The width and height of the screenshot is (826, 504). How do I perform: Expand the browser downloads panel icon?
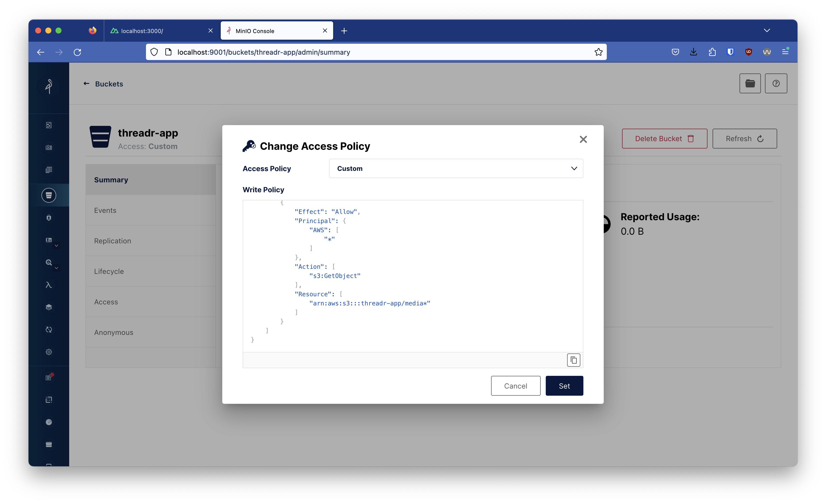693,52
